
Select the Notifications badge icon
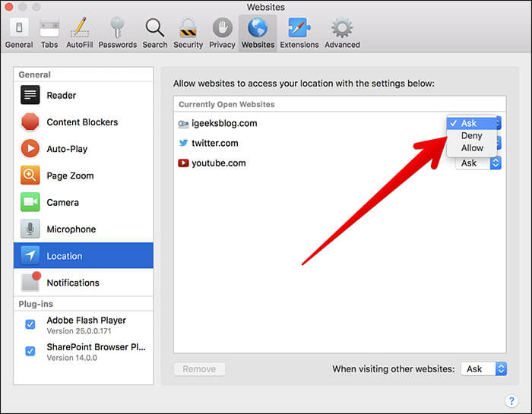pyautogui.click(x=30, y=281)
